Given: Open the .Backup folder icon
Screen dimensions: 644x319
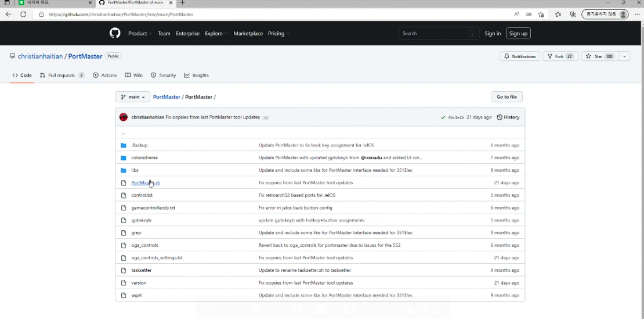Looking at the screenshot, I should click(x=123, y=145).
